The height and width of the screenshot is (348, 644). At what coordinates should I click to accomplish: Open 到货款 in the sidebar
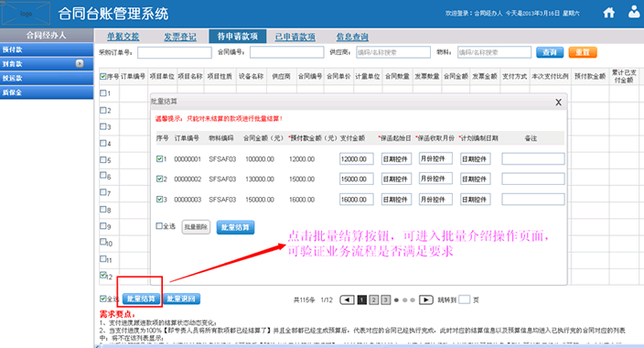pyautogui.click(x=47, y=64)
